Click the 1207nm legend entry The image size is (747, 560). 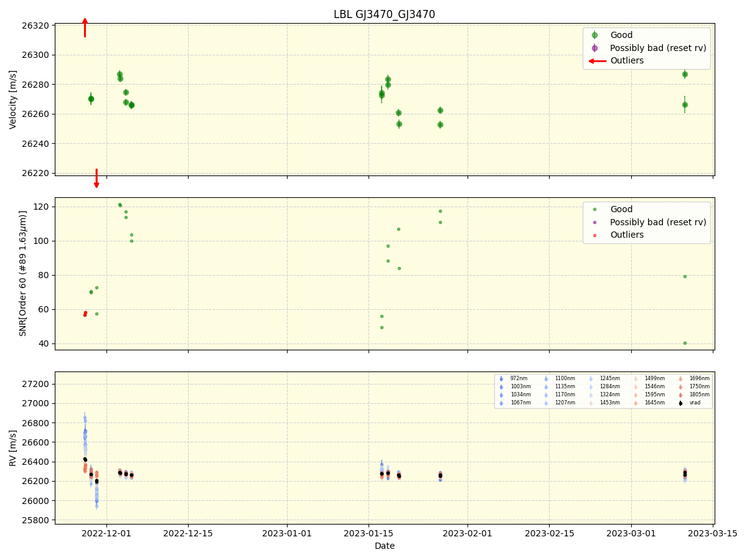click(565, 403)
